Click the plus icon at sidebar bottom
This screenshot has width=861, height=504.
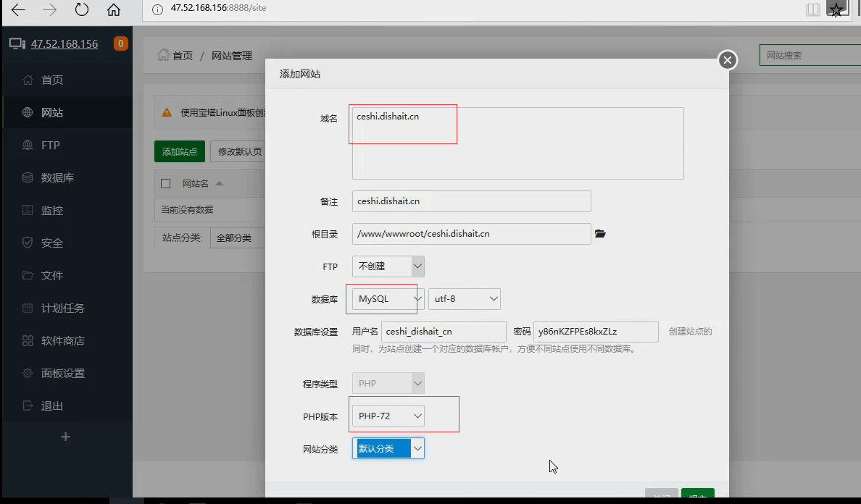coord(65,437)
